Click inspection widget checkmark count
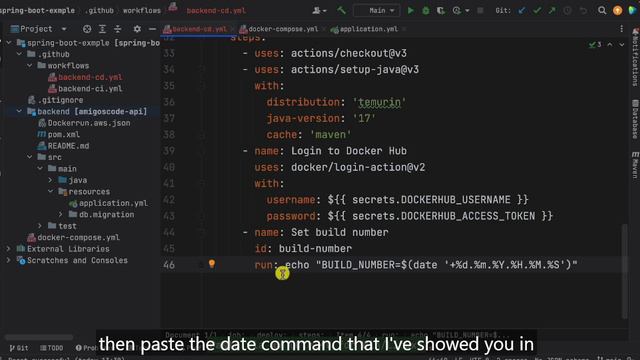 (x=595, y=44)
